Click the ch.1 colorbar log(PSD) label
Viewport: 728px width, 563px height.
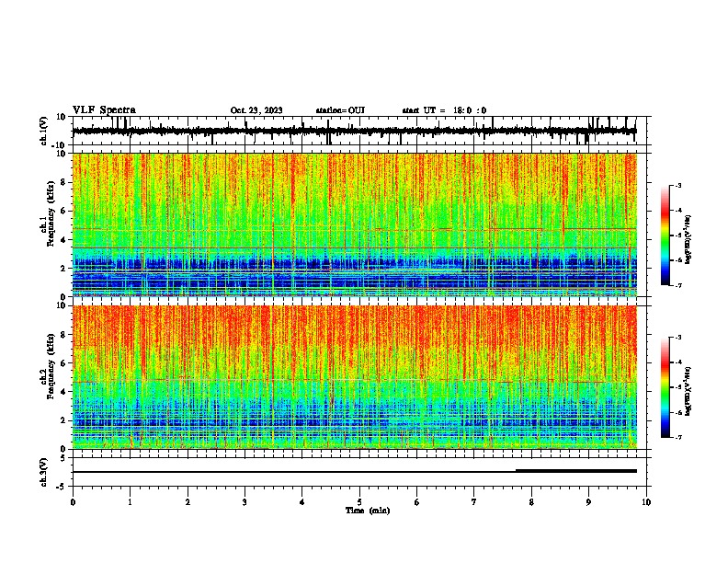click(x=688, y=240)
